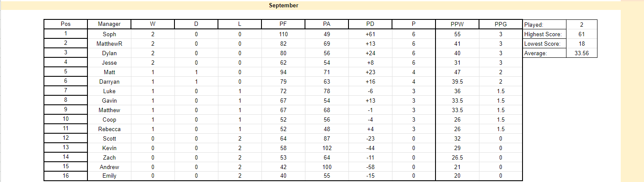
Task: Click the Played value cell showing 2
Action: coord(582,25)
